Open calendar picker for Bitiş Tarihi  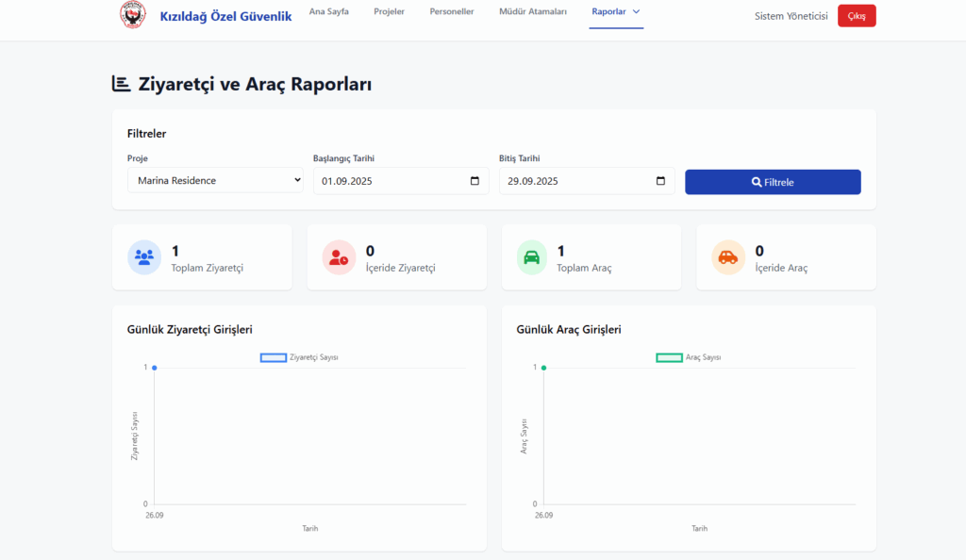point(660,181)
